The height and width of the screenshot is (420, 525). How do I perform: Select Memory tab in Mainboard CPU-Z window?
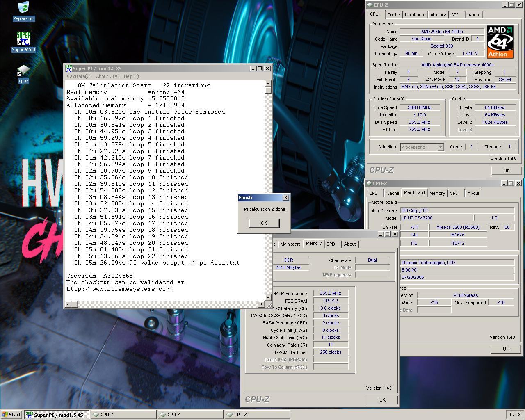click(437, 193)
